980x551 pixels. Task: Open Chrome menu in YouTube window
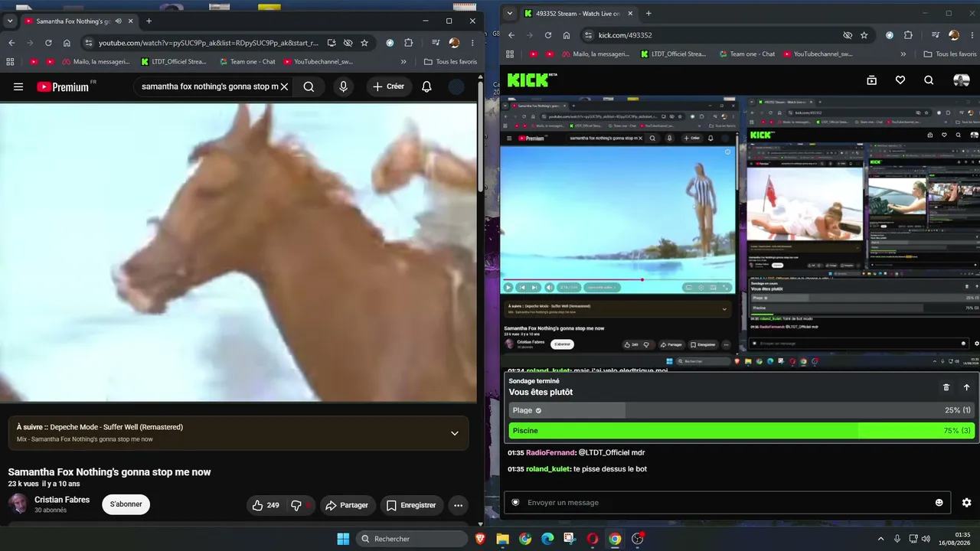pyautogui.click(x=472, y=43)
